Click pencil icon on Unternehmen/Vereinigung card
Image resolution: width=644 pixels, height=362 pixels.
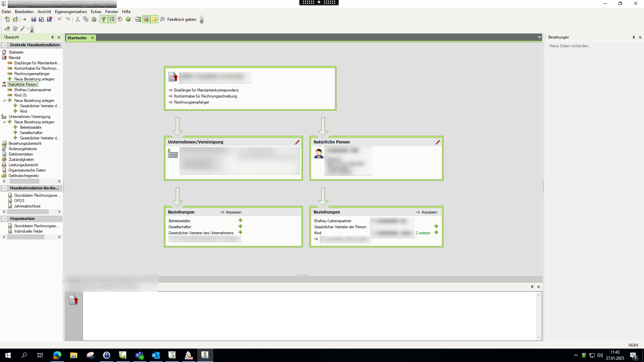point(297,142)
